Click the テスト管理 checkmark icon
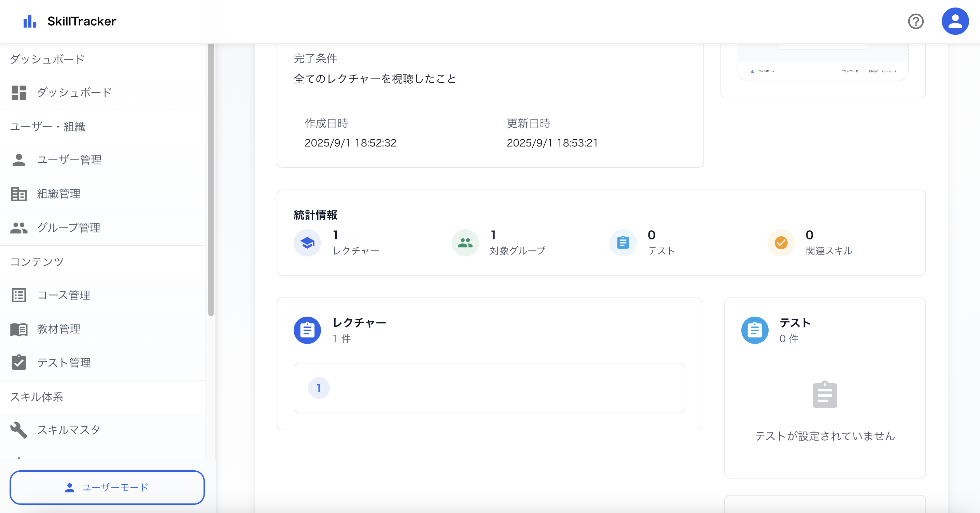Viewport: 980px width, 513px height. point(19,363)
